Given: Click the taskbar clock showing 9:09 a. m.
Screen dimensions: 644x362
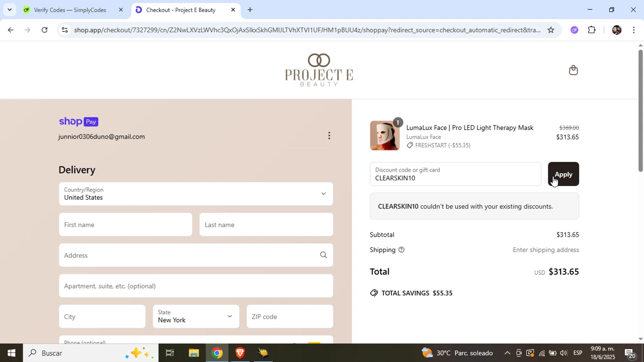Looking at the screenshot, I should click(602, 353).
